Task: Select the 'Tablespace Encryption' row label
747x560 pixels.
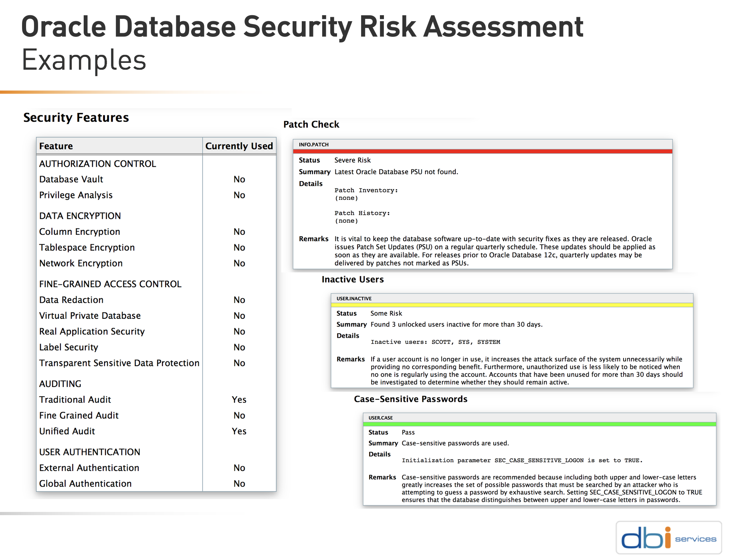Action: [x=87, y=248]
